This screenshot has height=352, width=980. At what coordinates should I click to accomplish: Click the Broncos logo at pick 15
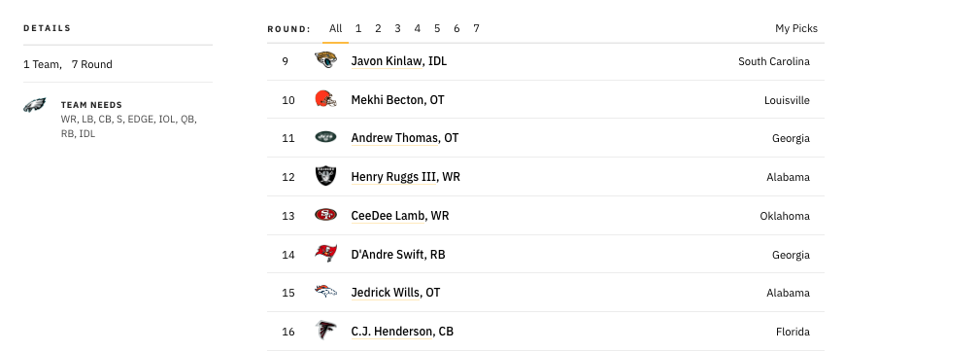coord(325,292)
